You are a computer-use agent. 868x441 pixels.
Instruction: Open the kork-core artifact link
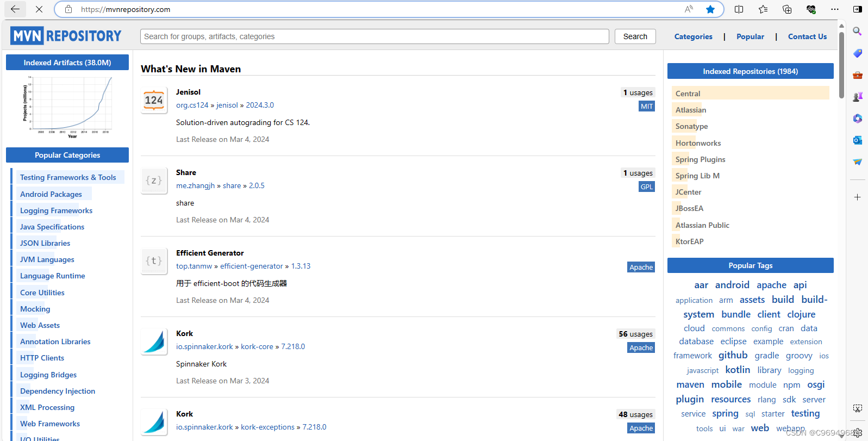257,346
